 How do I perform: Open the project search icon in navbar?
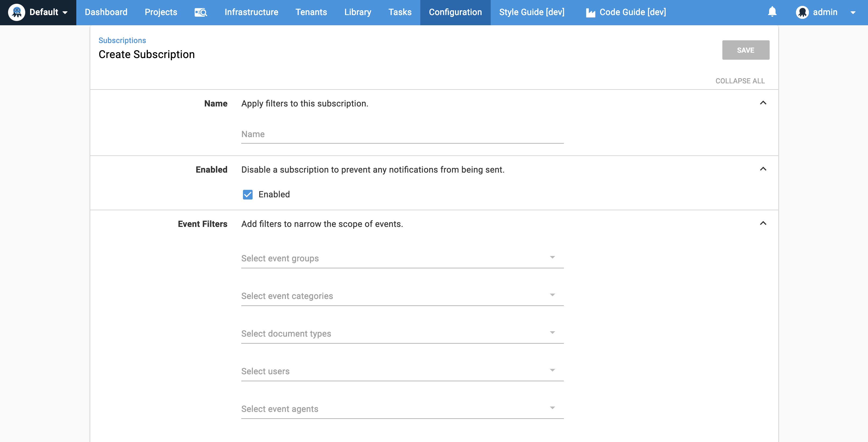[201, 12]
